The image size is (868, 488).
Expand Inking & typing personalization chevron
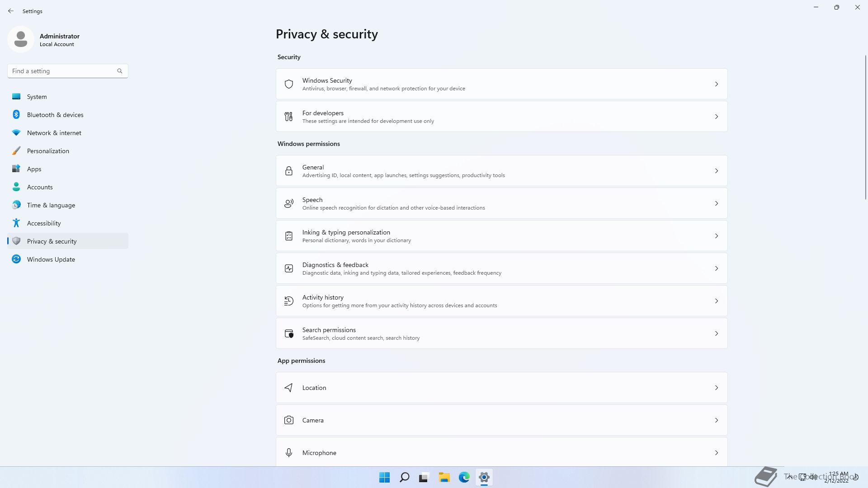[716, 236]
